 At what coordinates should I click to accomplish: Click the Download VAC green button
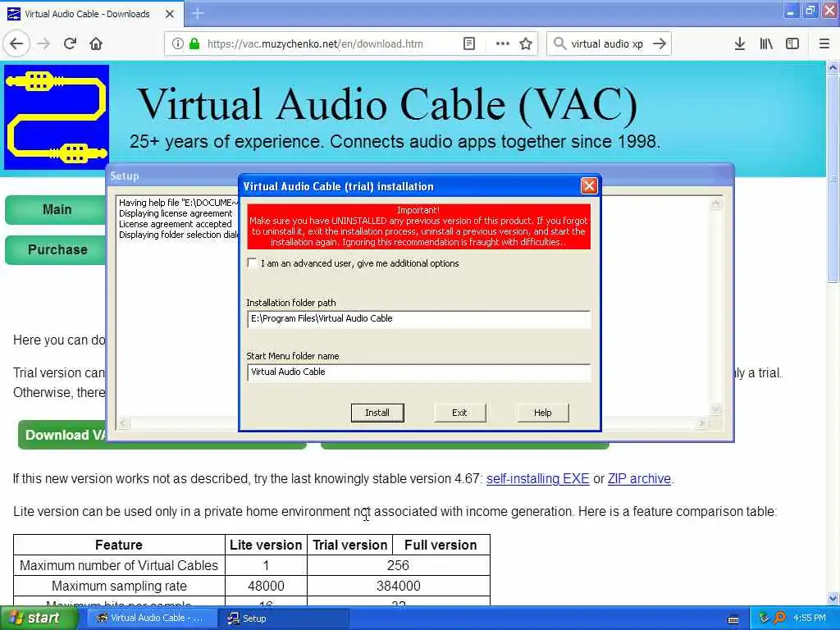click(x=62, y=435)
